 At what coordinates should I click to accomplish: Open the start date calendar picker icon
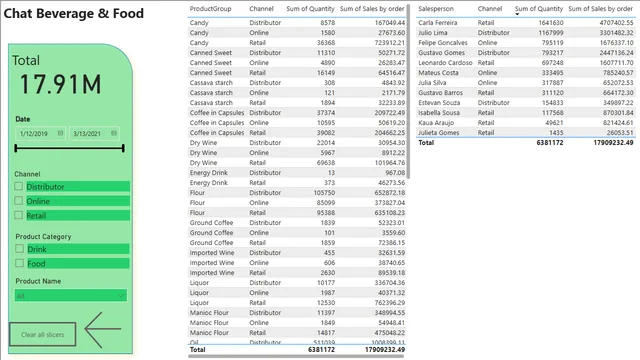point(60,133)
